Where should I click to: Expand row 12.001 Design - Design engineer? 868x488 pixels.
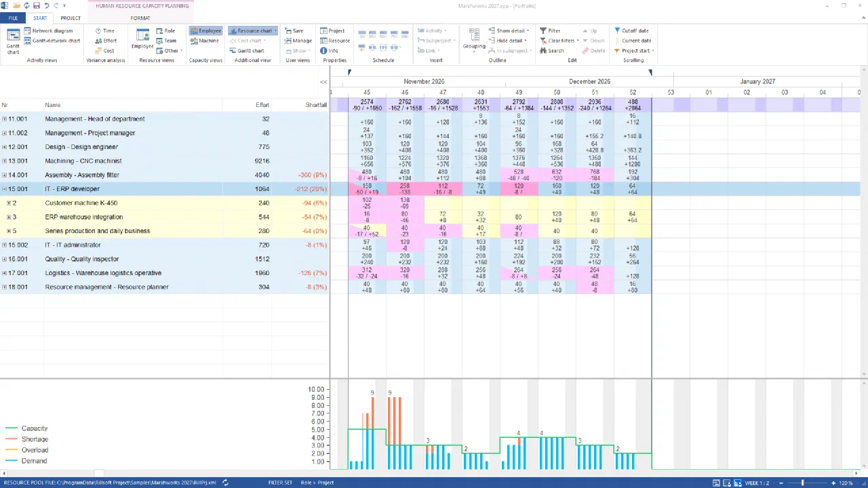pos(4,147)
